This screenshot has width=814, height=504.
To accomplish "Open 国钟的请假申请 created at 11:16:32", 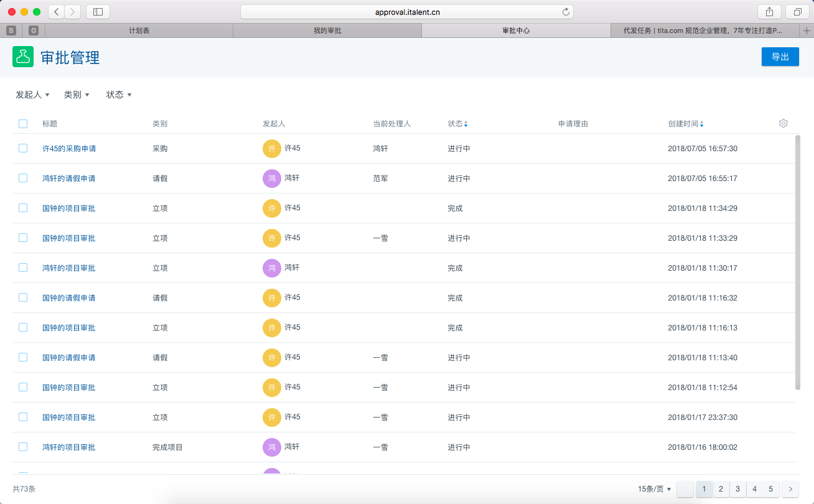I will pyautogui.click(x=69, y=298).
